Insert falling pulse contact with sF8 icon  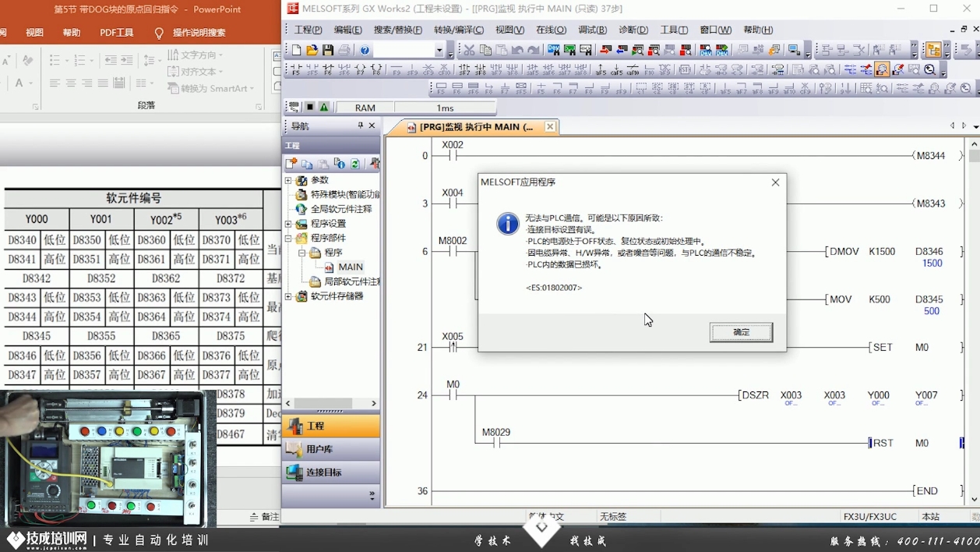pyautogui.click(x=481, y=69)
